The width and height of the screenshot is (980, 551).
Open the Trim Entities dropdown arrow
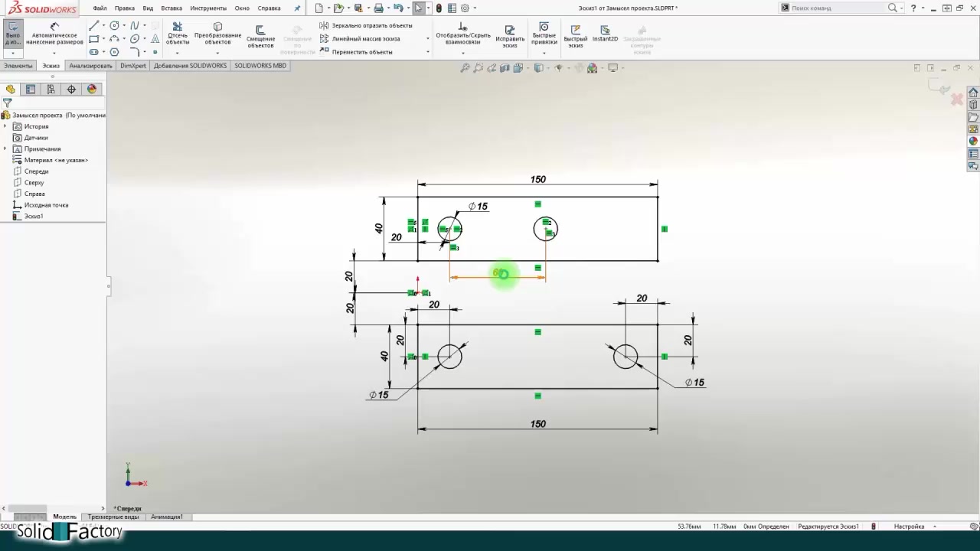(x=178, y=52)
